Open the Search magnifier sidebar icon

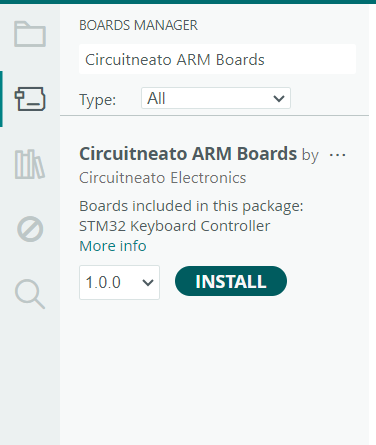30,294
